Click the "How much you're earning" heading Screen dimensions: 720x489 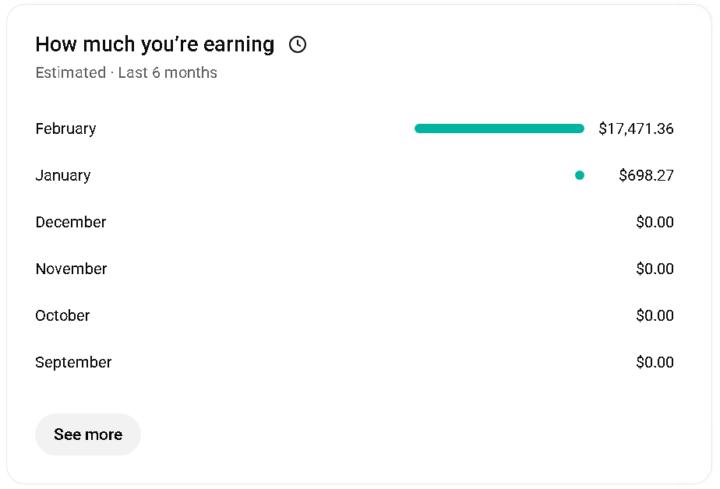point(154,44)
